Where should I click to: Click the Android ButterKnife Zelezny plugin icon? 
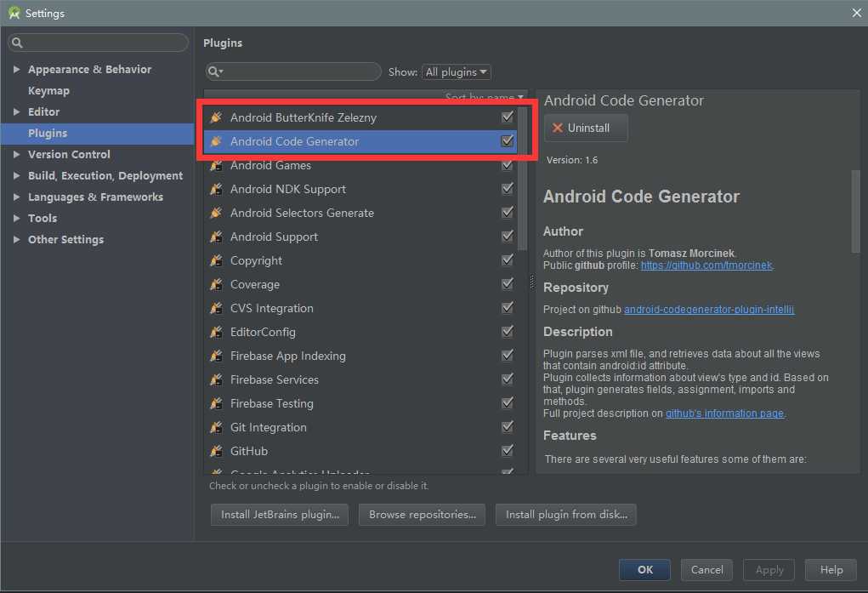click(216, 117)
